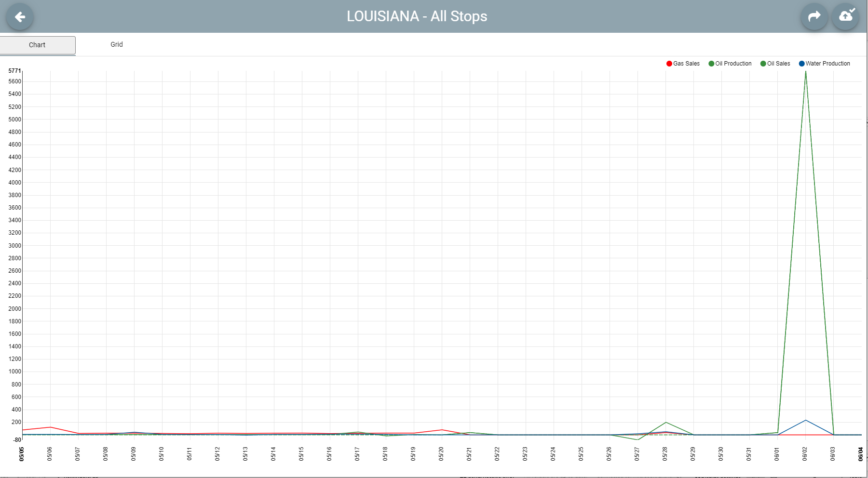
Task: Click the LOUISIANA - All Stops title
Action: [x=417, y=16]
